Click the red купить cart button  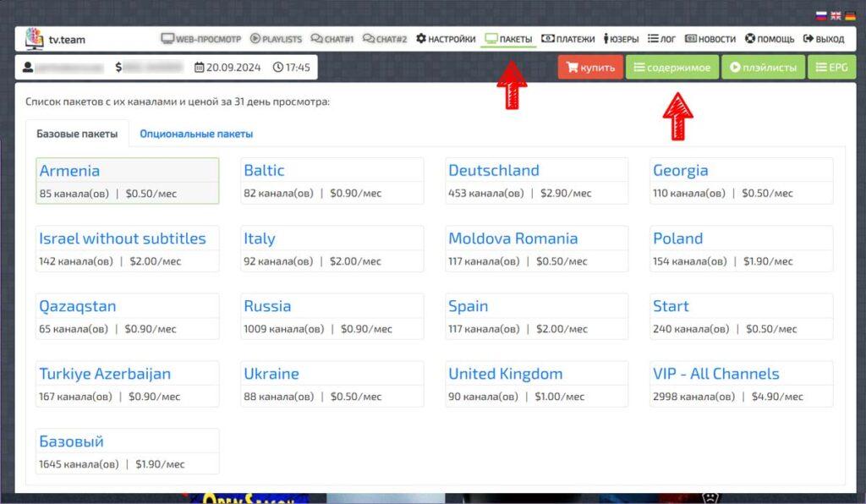tap(590, 68)
